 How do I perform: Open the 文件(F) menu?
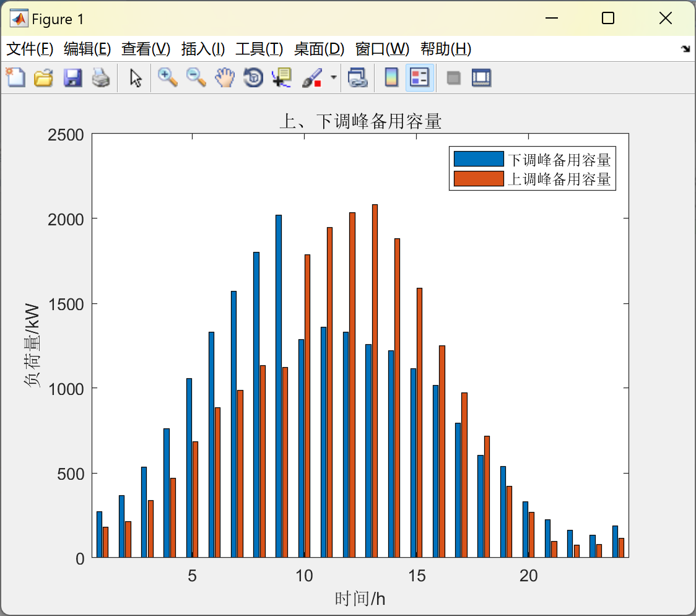30,49
